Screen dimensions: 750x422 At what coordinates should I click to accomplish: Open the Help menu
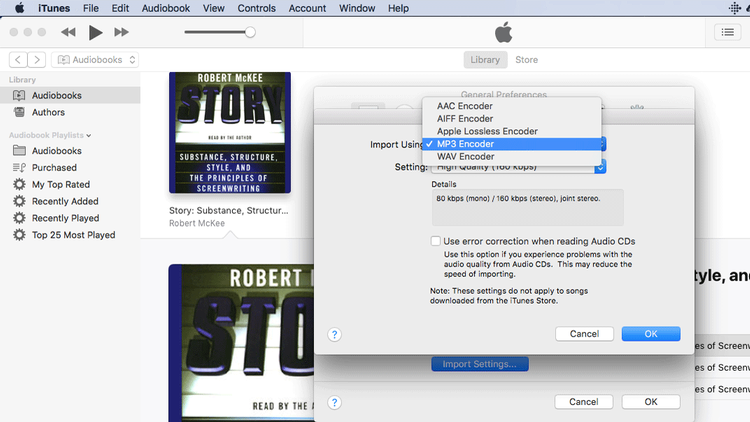click(x=398, y=8)
